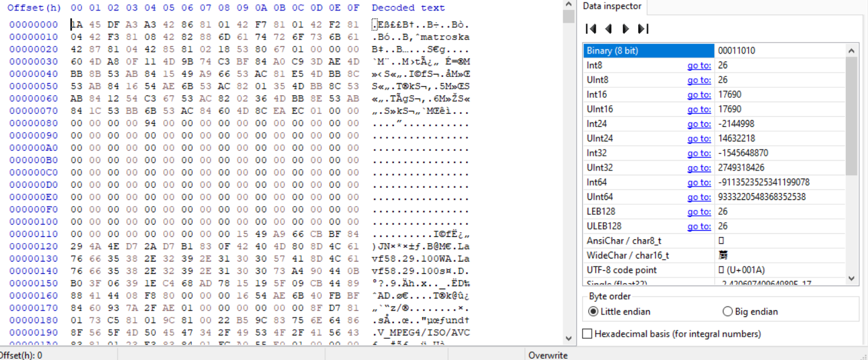Click the next byte arrow in Data inspector

tap(626, 29)
